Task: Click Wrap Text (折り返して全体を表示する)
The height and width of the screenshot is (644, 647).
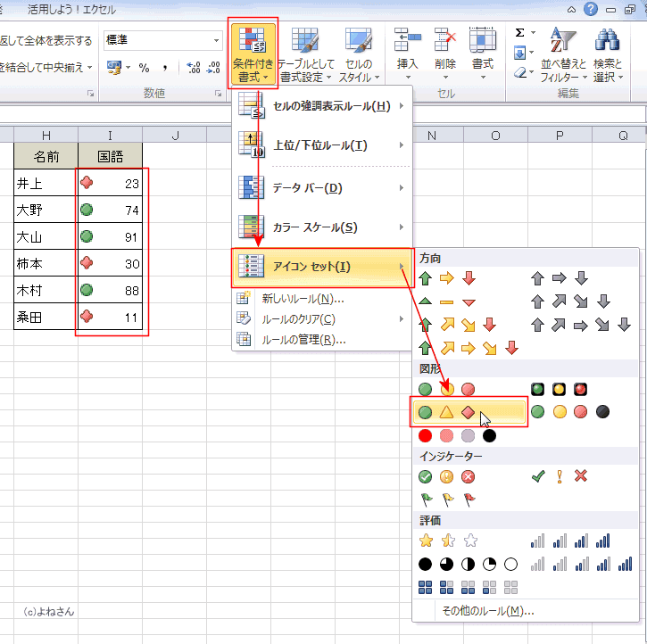Action: [x=46, y=41]
